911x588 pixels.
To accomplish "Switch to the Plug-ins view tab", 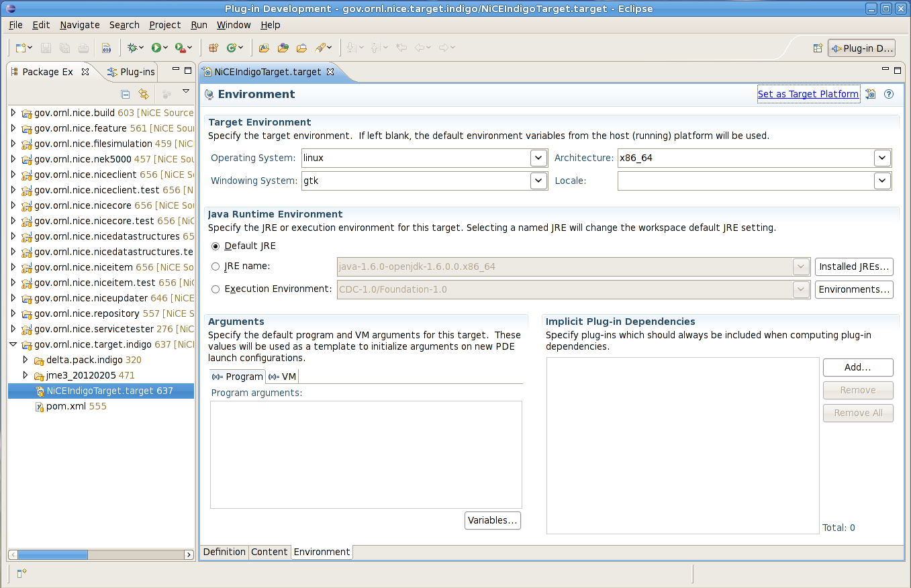I will point(131,72).
